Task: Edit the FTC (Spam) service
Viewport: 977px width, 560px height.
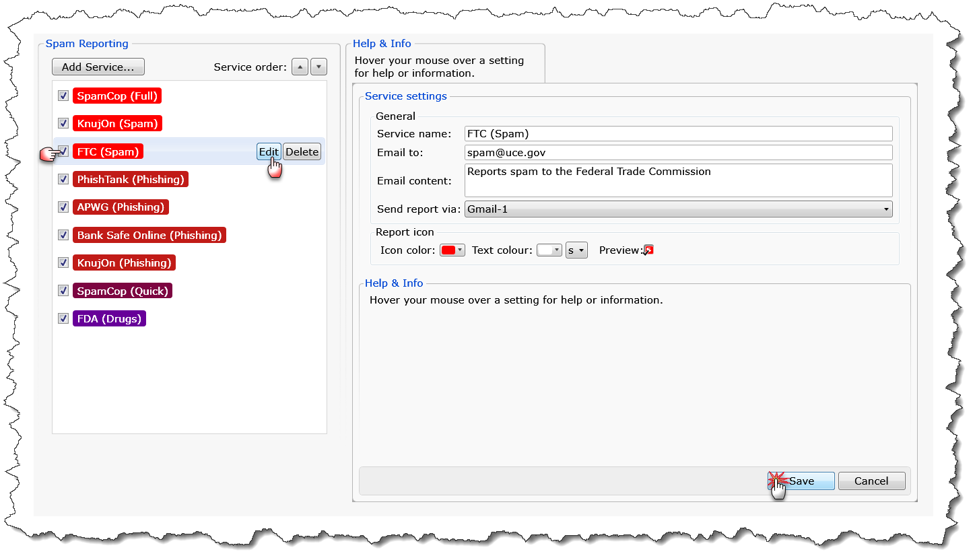Action: [x=269, y=151]
